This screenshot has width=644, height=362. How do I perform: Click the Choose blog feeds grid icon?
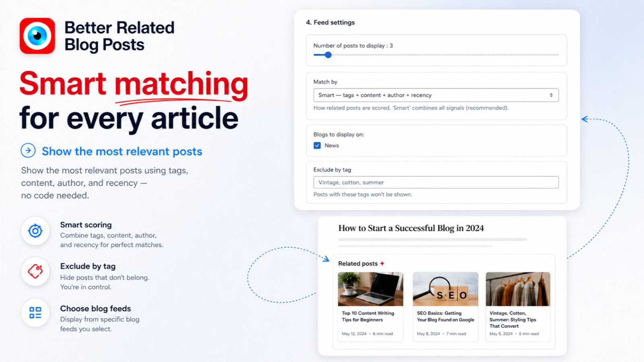[35, 313]
